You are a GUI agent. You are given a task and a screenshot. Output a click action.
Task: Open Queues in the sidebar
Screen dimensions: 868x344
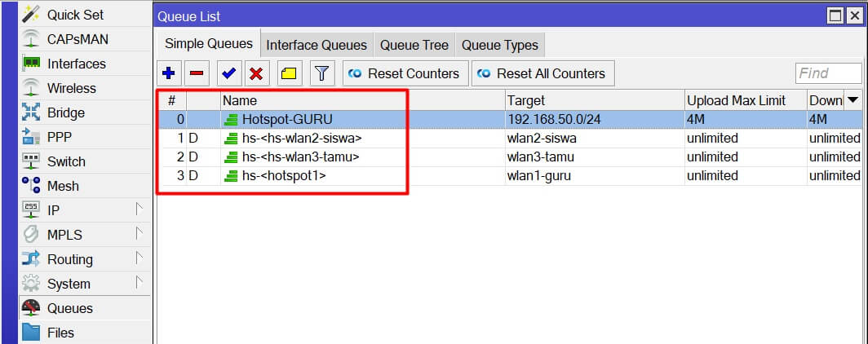[x=69, y=308]
